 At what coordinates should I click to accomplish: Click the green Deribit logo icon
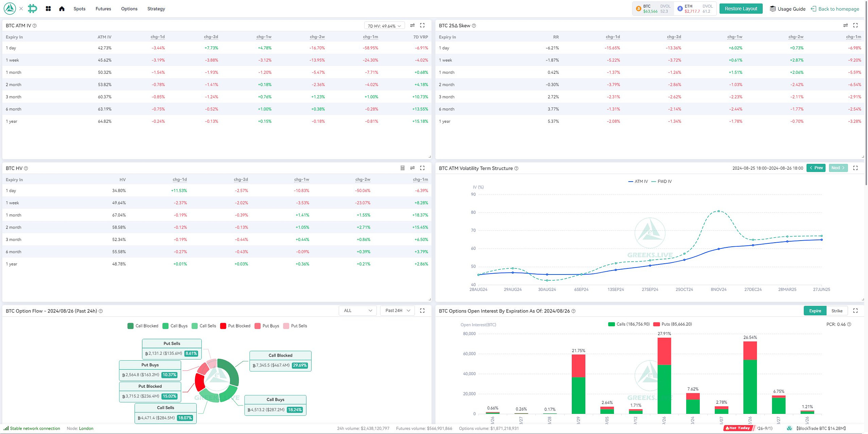point(33,8)
